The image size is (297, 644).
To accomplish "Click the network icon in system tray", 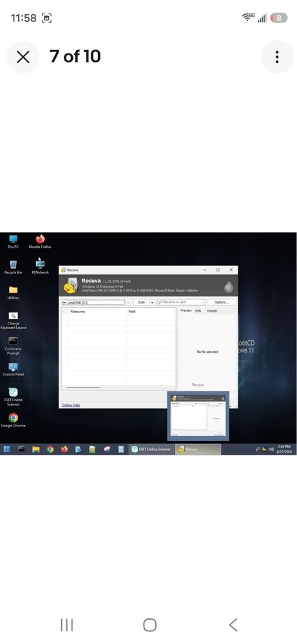I will tap(258, 450).
